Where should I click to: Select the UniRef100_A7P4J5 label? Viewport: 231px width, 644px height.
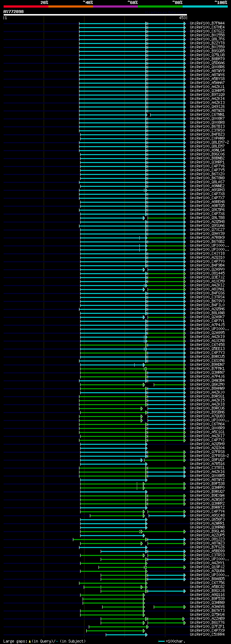click(207, 325)
